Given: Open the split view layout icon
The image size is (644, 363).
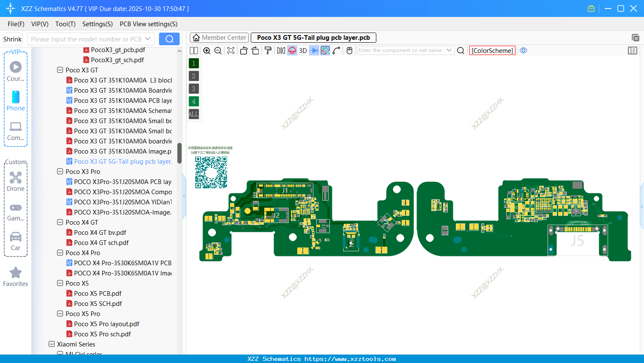Looking at the screenshot, I should pos(194,50).
